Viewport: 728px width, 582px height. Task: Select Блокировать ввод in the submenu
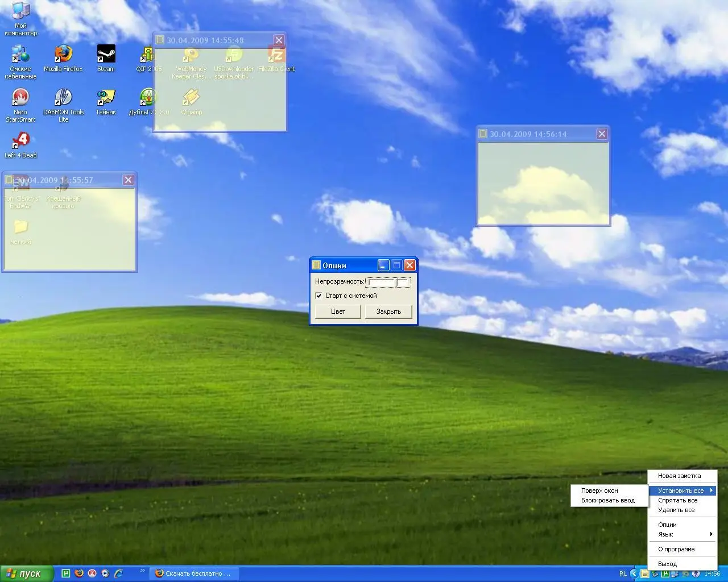coord(609,500)
